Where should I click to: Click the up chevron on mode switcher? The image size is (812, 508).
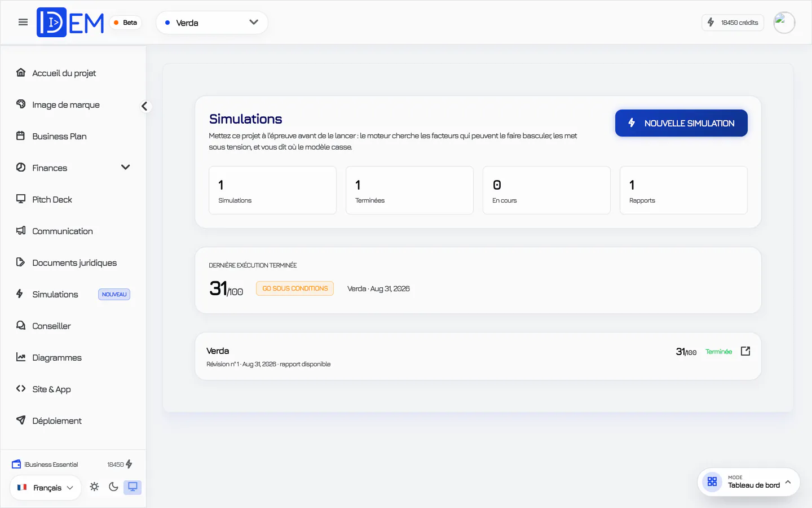pos(788,482)
